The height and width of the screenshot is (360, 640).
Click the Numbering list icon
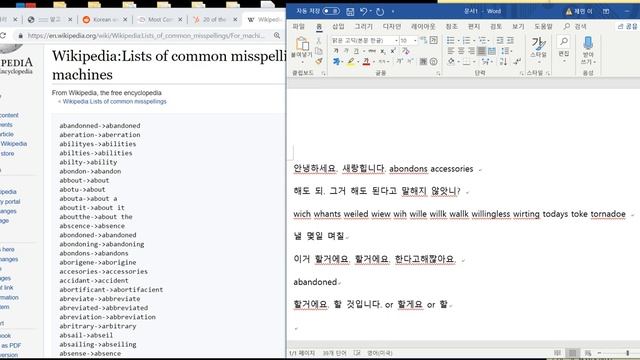[467, 40]
